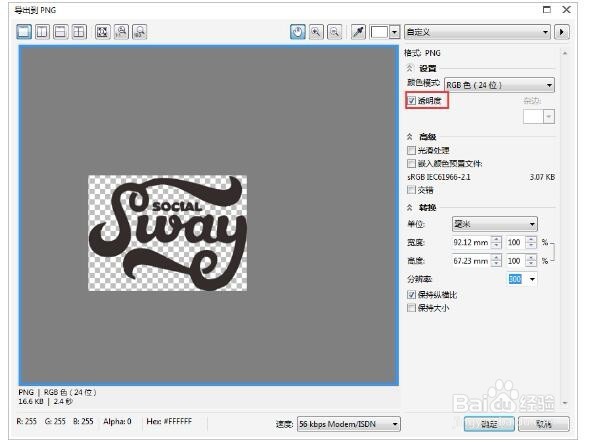Select the Pan hand tool

pos(298,32)
